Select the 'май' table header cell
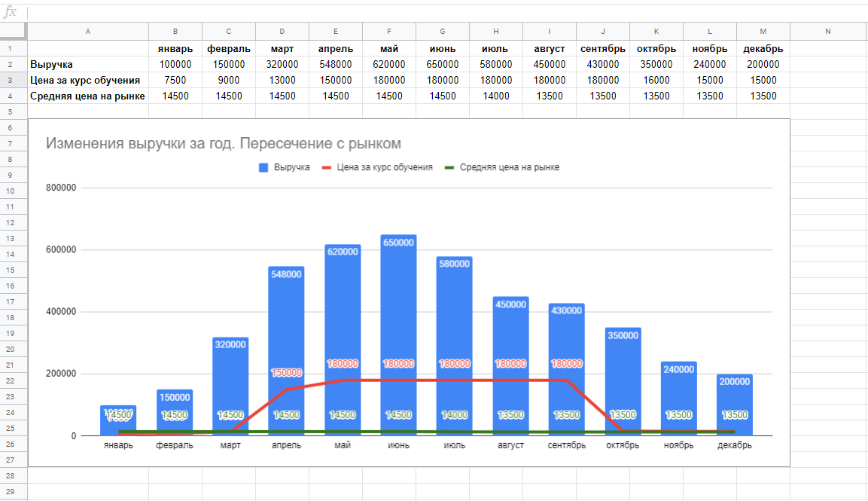Image resolution: width=868 pixels, height=501 pixels. pyautogui.click(x=389, y=49)
